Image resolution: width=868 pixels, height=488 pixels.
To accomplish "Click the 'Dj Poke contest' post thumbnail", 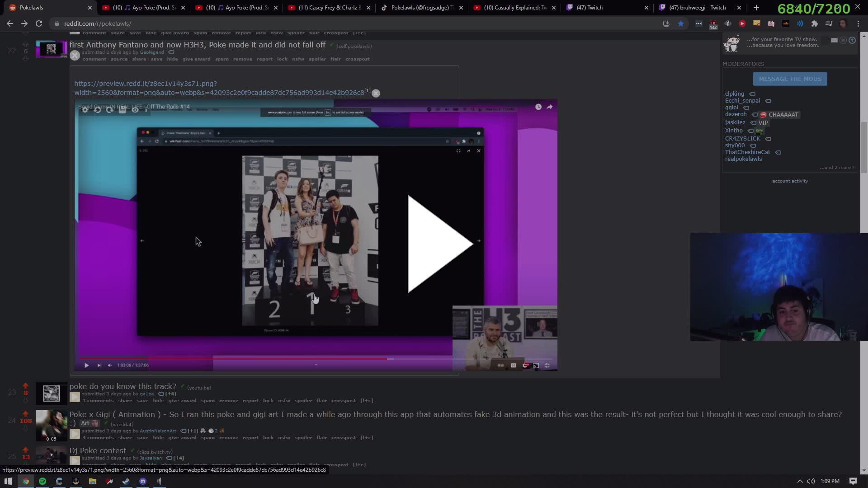I will (x=51, y=455).
